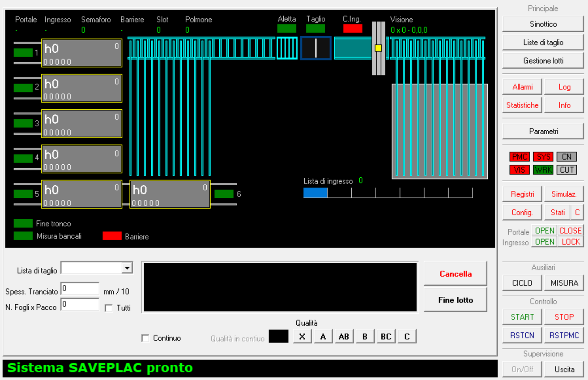588x380 pixels.
Task: Select the h0 pallet block beside station 6
Action: tap(170, 194)
